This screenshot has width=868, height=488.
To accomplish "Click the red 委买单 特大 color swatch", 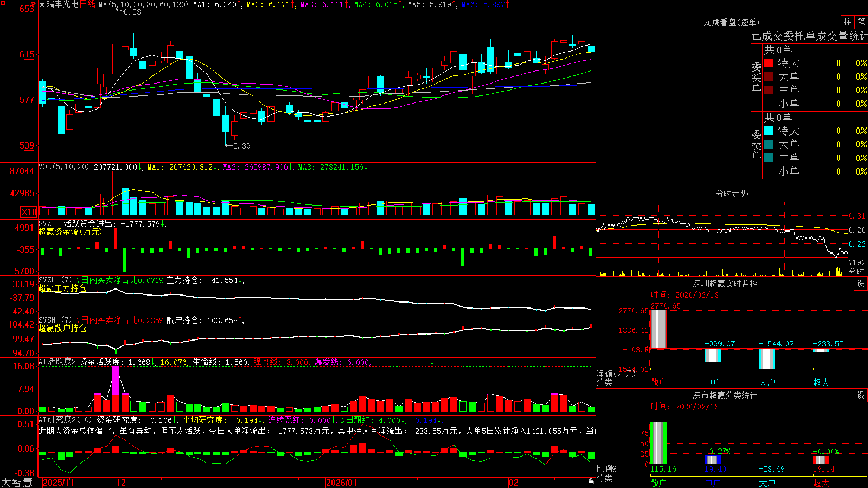I will [x=768, y=63].
